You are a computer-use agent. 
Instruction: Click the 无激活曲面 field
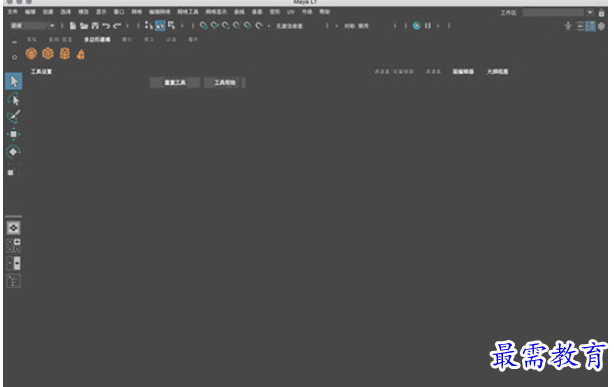289,26
